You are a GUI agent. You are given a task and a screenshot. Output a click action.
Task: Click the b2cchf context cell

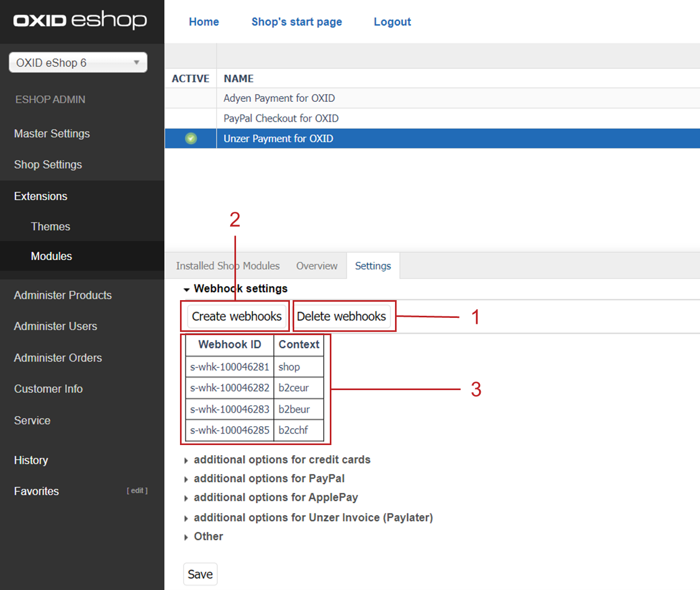coord(299,431)
